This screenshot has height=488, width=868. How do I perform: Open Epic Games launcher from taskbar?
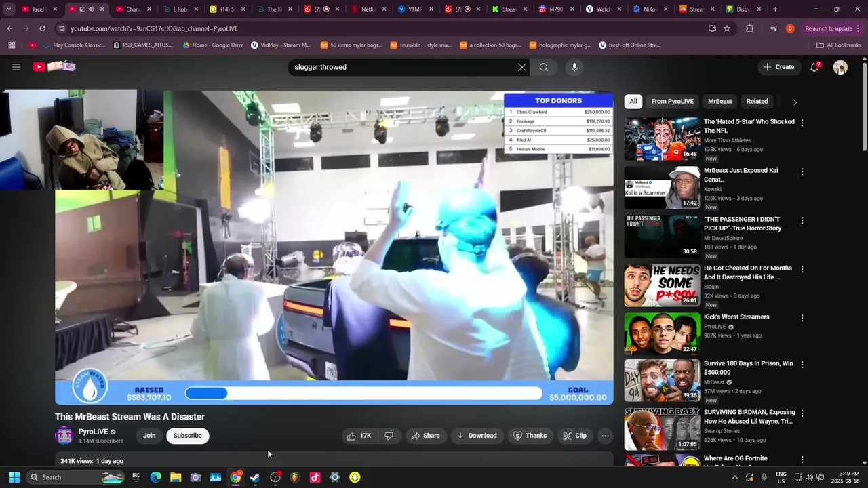136,477
